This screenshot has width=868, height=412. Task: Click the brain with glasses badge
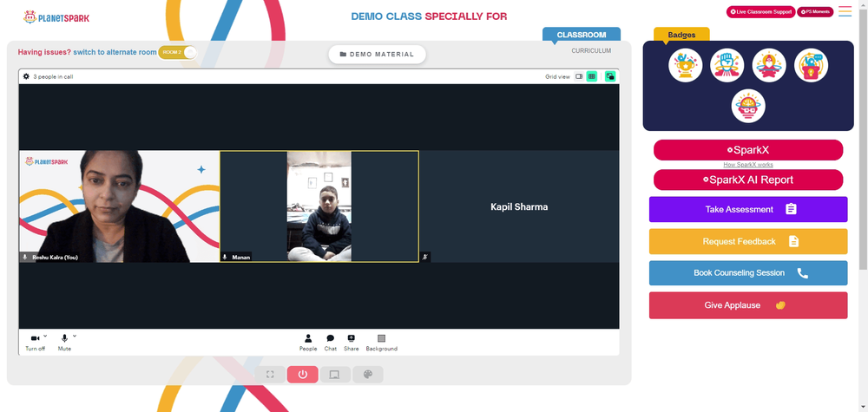pos(748,106)
